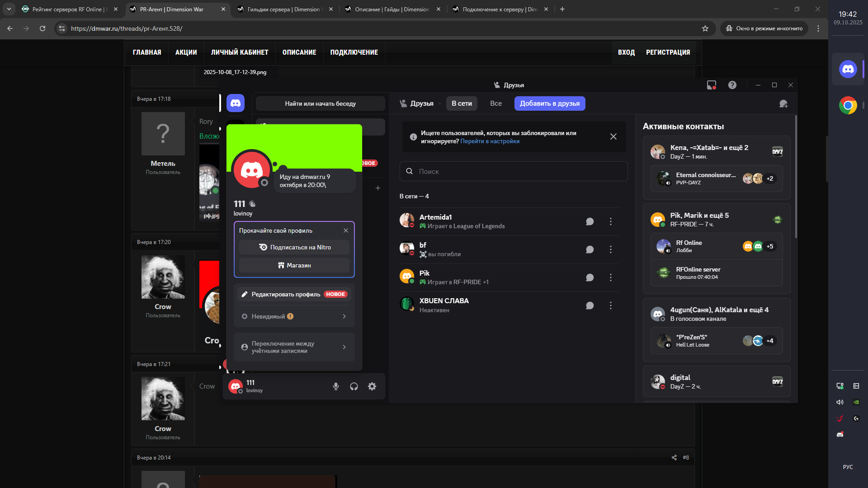Image resolution: width=868 pixels, height=488 pixels.
Task: Mute microphone in Discord user panel
Action: (x=336, y=386)
